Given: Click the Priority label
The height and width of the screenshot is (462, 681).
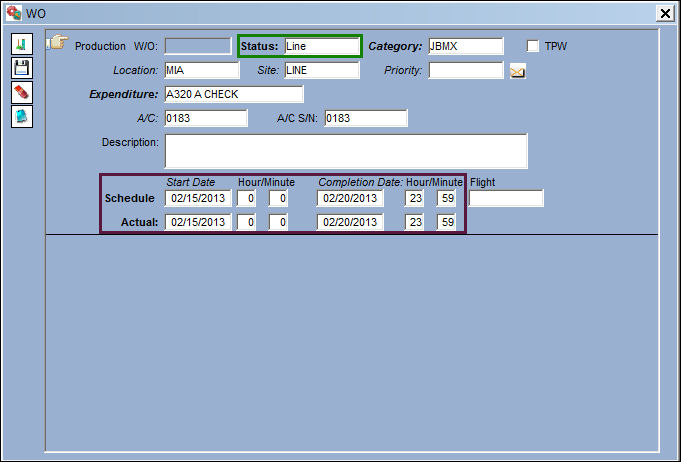Looking at the screenshot, I should pos(403,70).
